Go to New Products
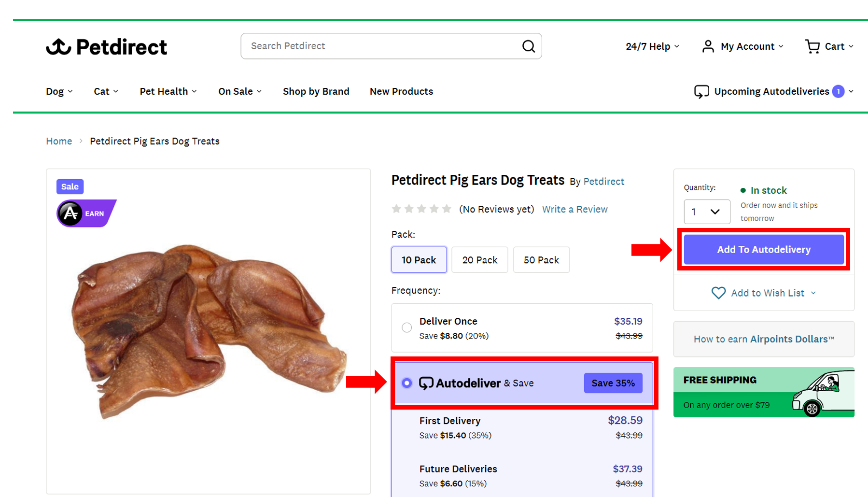Screen dimensions: 868x497 [401, 91]
